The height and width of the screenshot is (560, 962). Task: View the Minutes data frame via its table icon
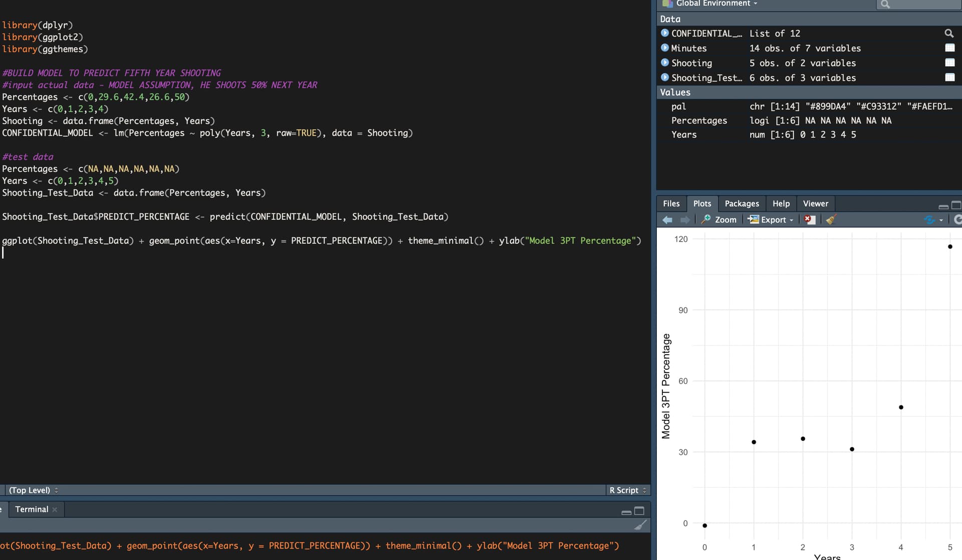pyautogui.click(x=949, y=48)
